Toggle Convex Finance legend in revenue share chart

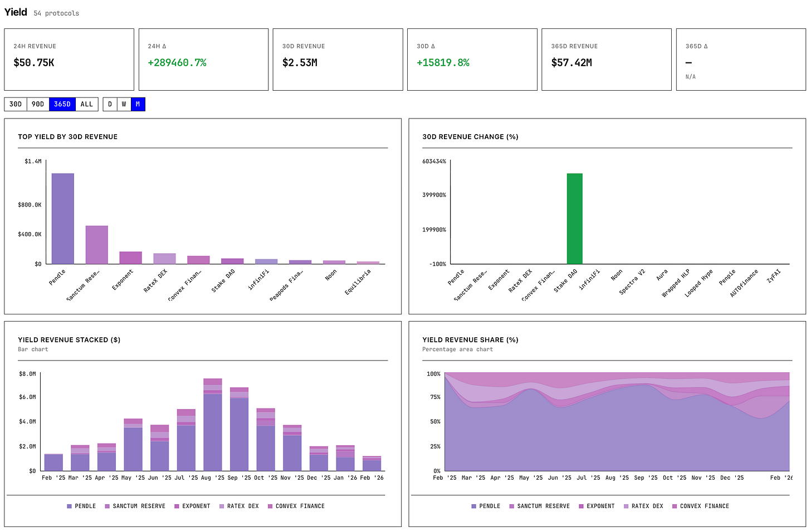click(x=700, y=506)
